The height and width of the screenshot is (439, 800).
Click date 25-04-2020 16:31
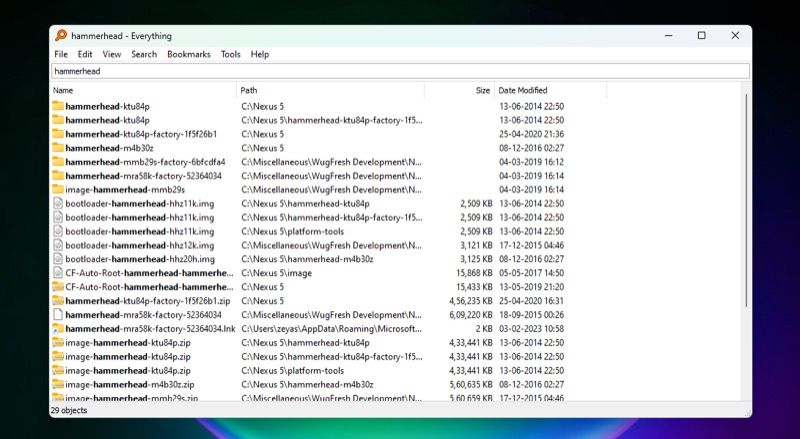[532, 301]
